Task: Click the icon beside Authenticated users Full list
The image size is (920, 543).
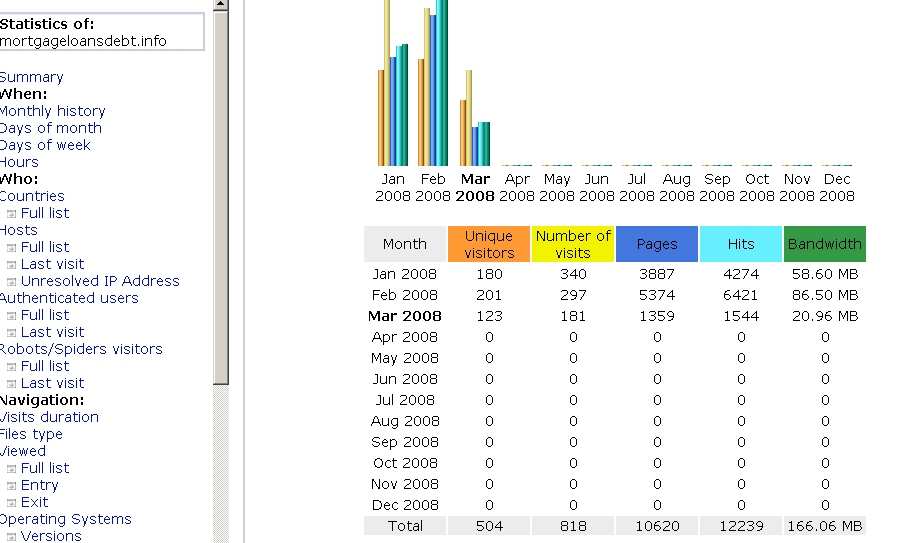Action: pyautogui.click(x=11, y=316)
